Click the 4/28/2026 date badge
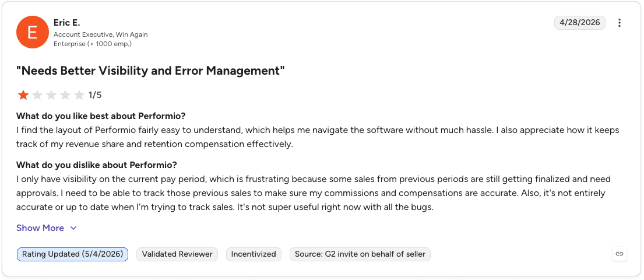Viewport: 644px width, 280px height. (x=580, y=23)
